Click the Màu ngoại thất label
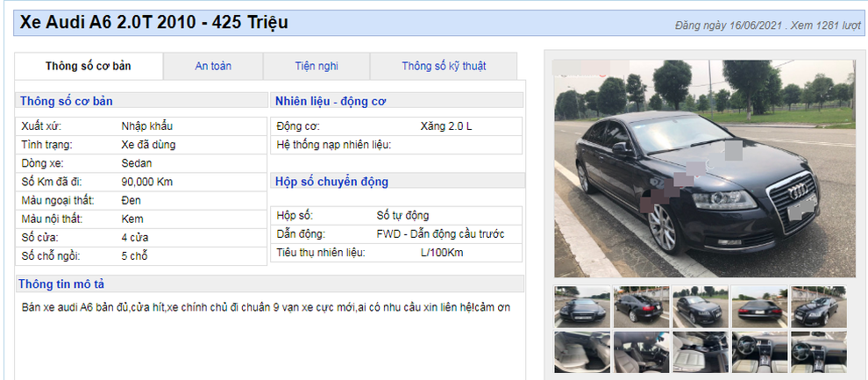 coord(58,200)
